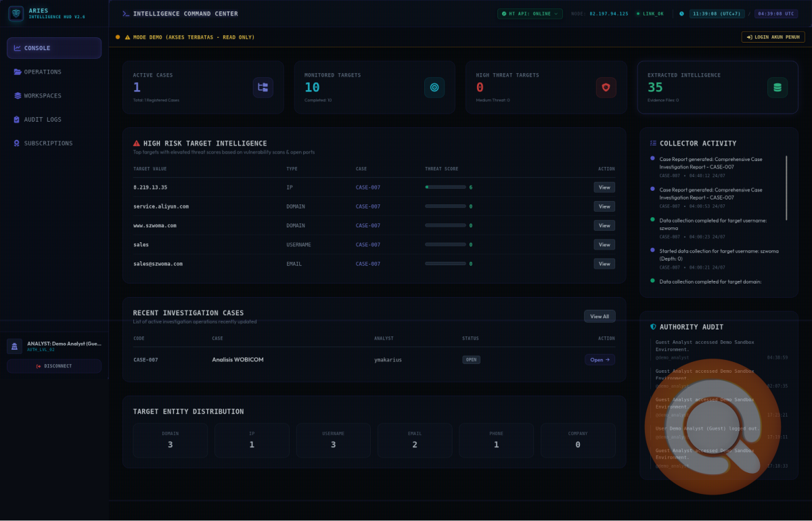
Task: Click the 11:39:08 (UTC+7) time badge
Action: point(717,14)
